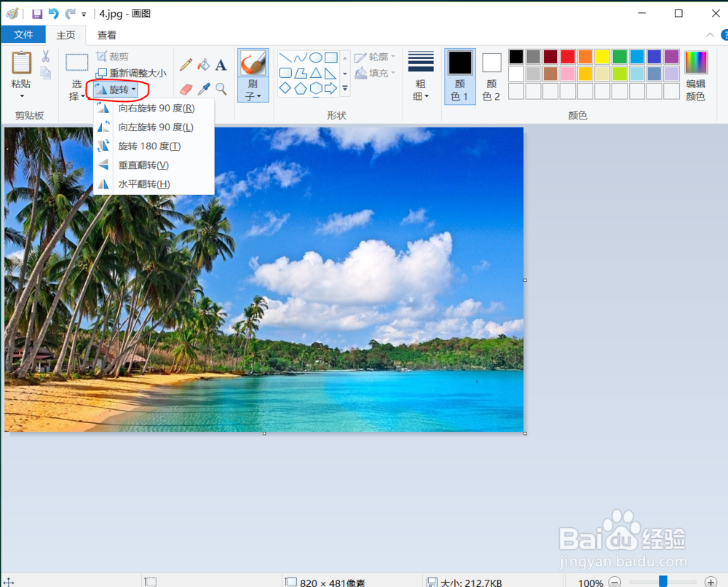Click the Redo arrow in title bar
Screen dimensions: 728x587
70,13
